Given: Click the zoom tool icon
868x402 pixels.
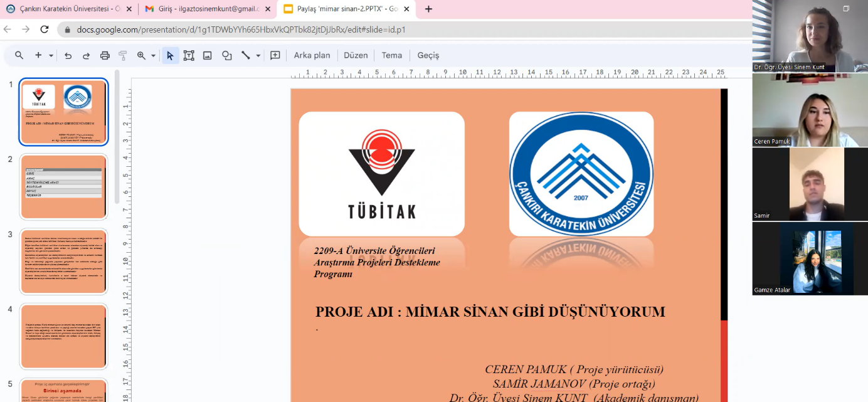Looking at the screenshot, I should tap(141, 55).
